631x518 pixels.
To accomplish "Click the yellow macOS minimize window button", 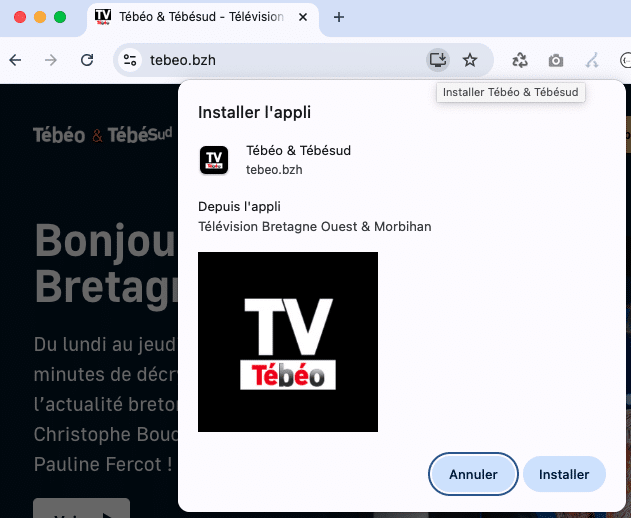I will point(40,17).
